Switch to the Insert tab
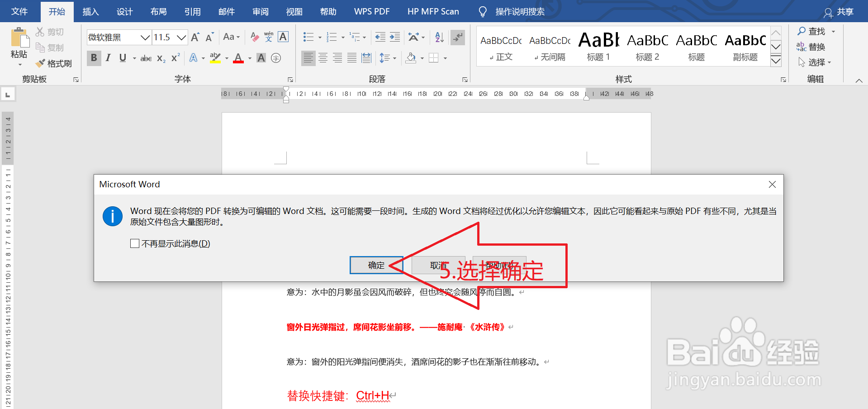868x409 pixels. 90,11
